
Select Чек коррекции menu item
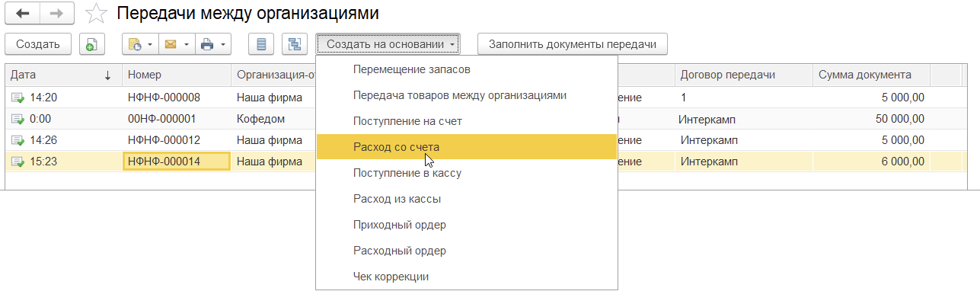click(466, 277)
